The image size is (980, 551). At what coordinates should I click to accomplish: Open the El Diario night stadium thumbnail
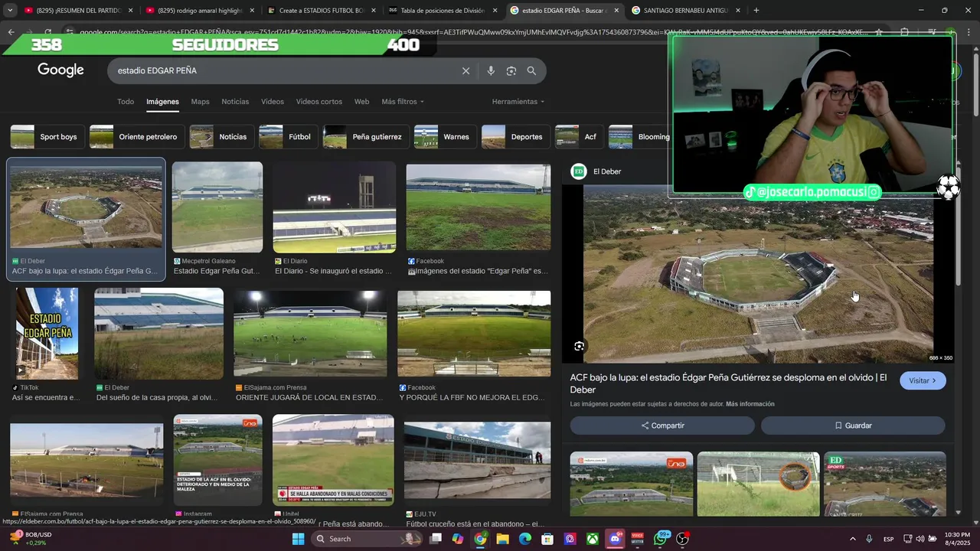335,207
